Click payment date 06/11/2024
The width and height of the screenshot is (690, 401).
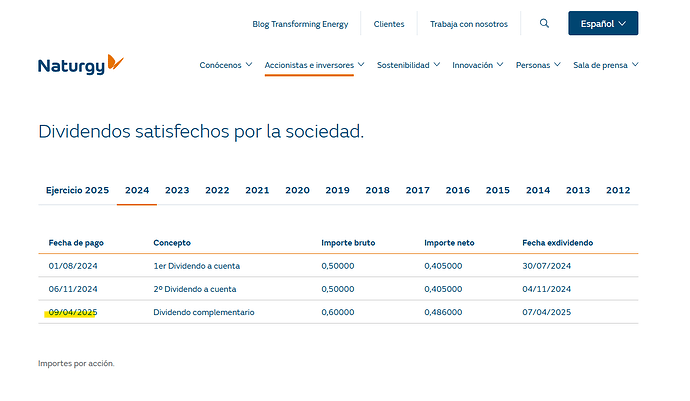73,289
